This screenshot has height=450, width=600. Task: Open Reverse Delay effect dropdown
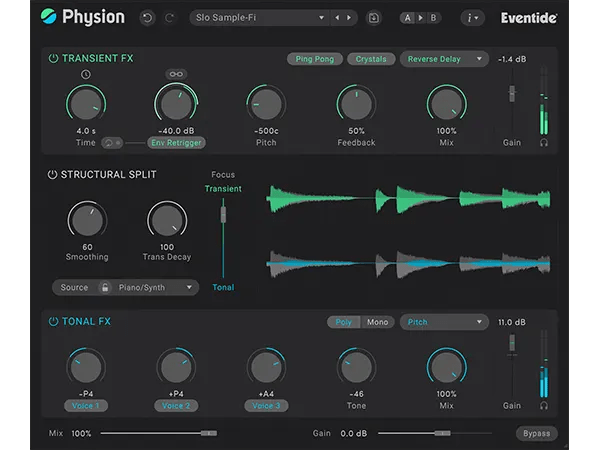(x=444, y=59)
